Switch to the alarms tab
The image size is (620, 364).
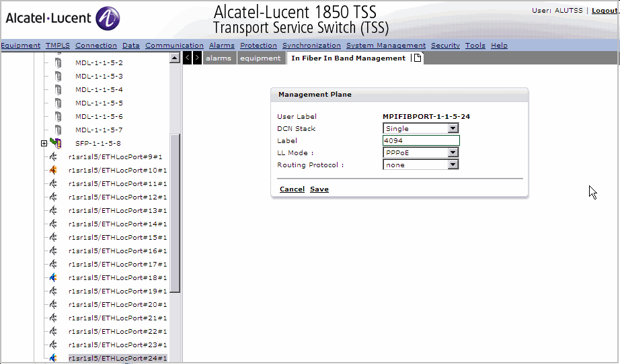pyautogui.click(x=219, y=58)
